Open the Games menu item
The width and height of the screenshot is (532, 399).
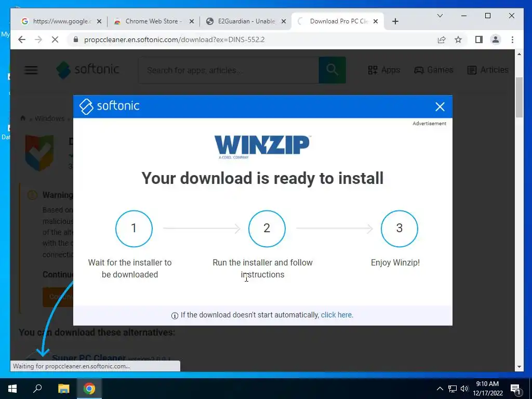point(434,70)
